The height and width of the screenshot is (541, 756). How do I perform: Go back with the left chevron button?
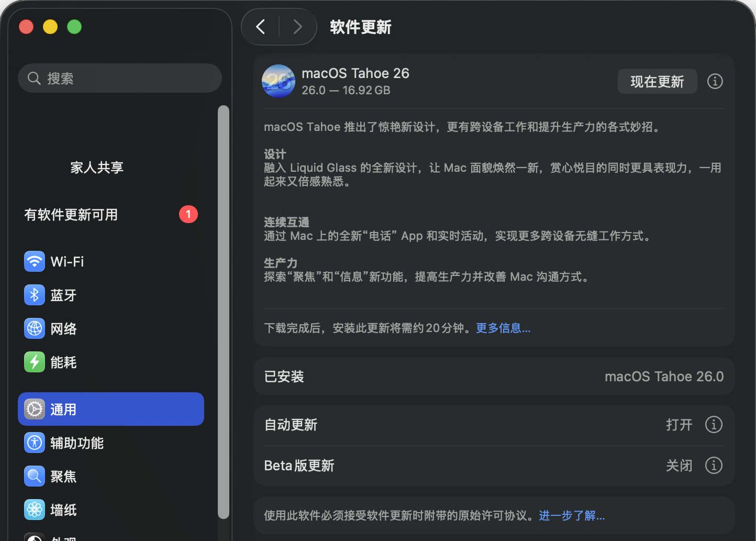pyautogui.click(x=261, y=27)
